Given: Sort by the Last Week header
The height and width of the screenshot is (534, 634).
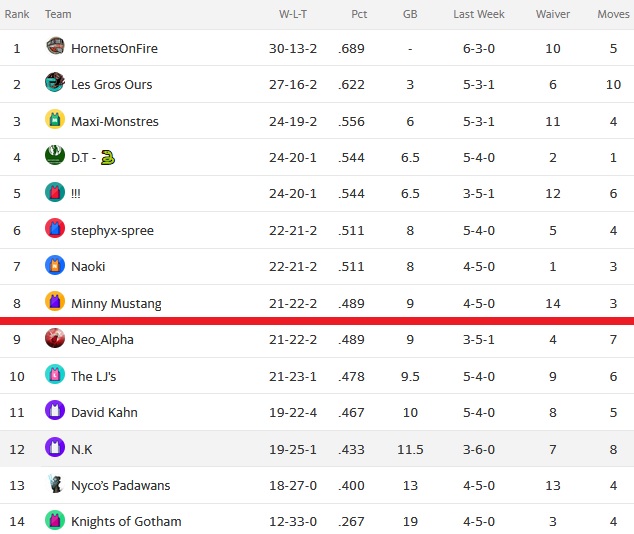Looking at the screenshot, I should pos(479,14).
